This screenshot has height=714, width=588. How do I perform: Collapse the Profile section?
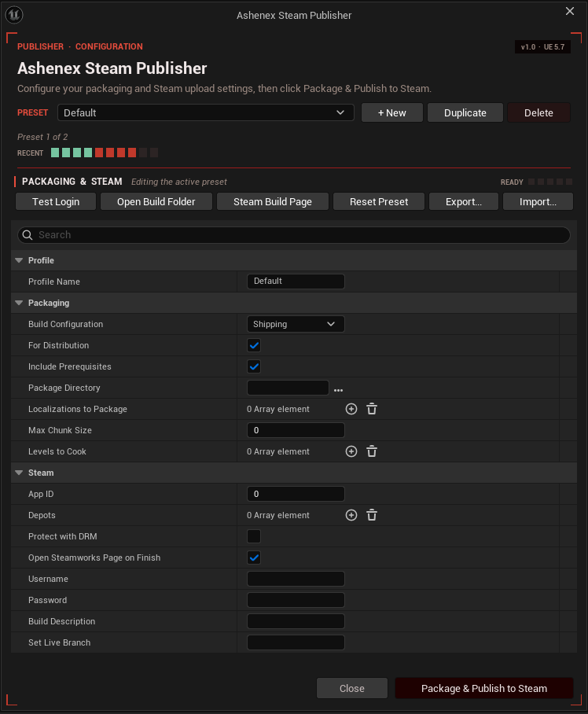[19, 260]
